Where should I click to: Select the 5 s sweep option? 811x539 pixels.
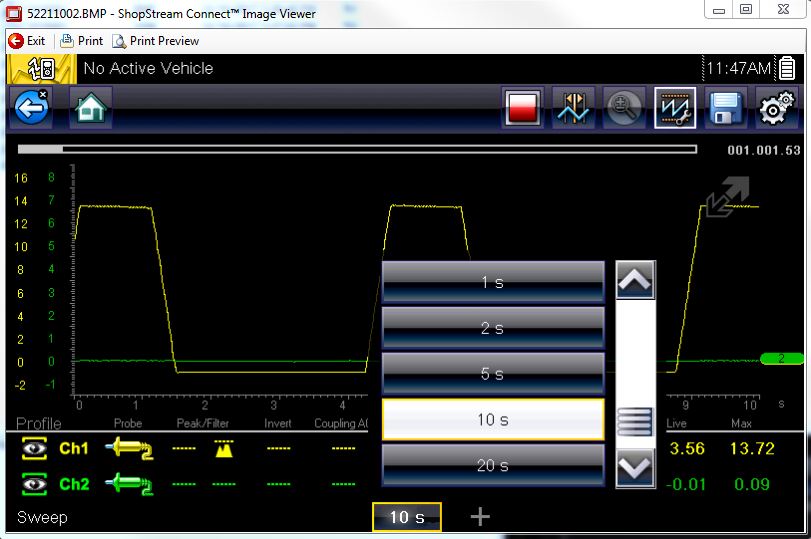(492, 374)
